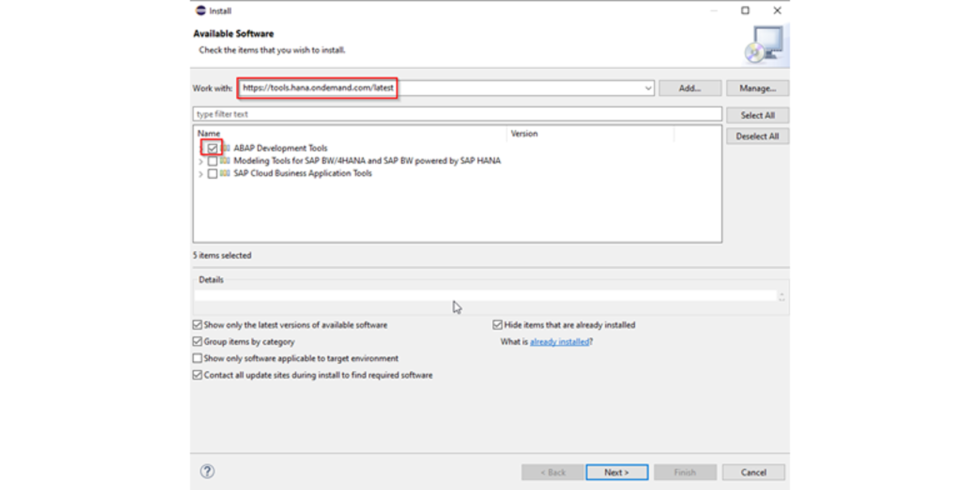Check Modeling Tools for SAP BW/4HANA checkbox

213,161
